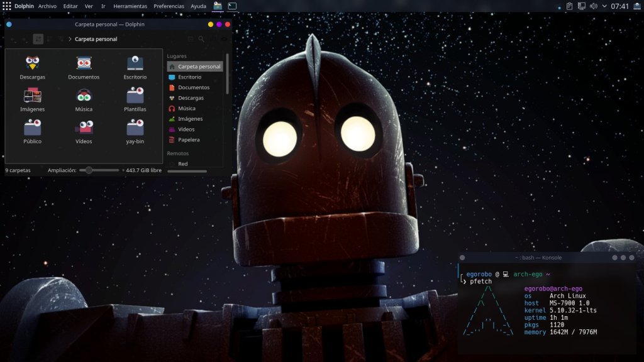This screenshot has height=362, width=644.
Task: Open the yay-bin folder
Action: point(135,128)
